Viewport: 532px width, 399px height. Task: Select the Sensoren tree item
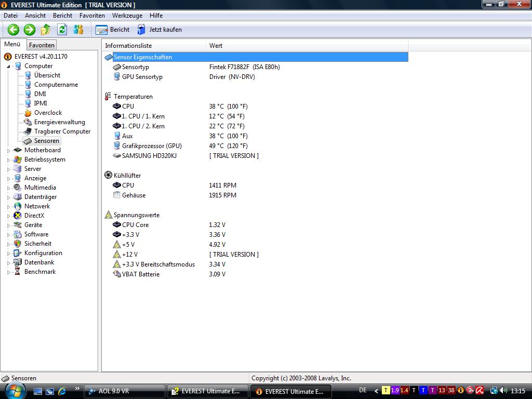(46, 141)
